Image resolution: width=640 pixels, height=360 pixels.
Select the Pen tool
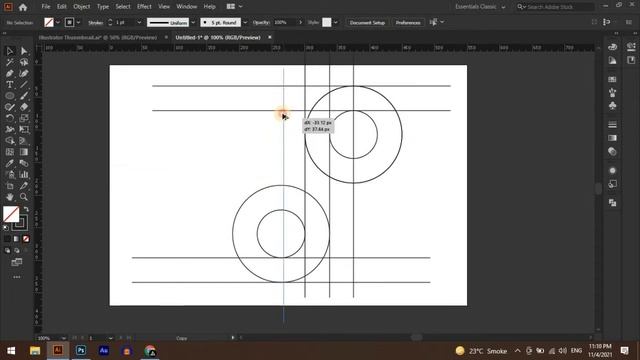pyautogui.click(x=10, y=73)
